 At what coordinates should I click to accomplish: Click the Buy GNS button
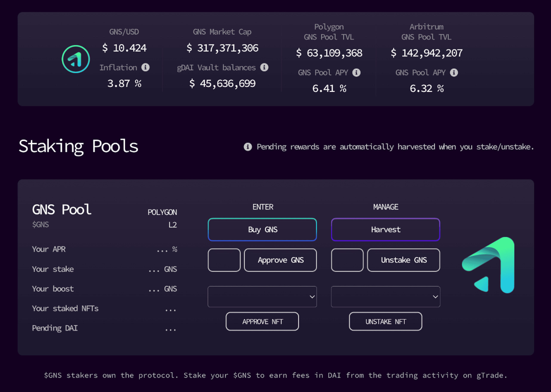(x=262, y=230)
